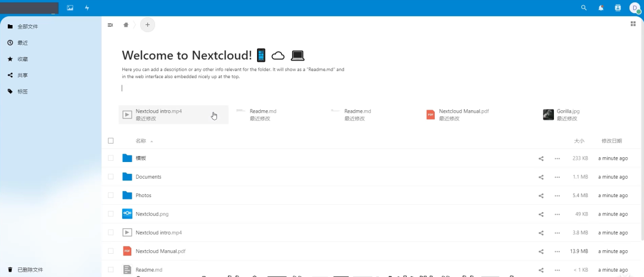This screenshot has width=644, height=277.
Task: Click the video icon of Nextcloud intro.mp4 row
Action: tap(128, 232)
